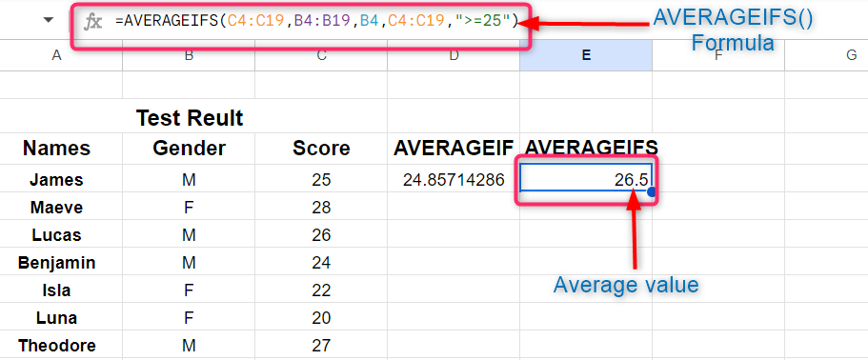The height and width of the screenshot is (360, 868).
Task: Select the cell containing Theodore
Action: (x=56, y=345)
